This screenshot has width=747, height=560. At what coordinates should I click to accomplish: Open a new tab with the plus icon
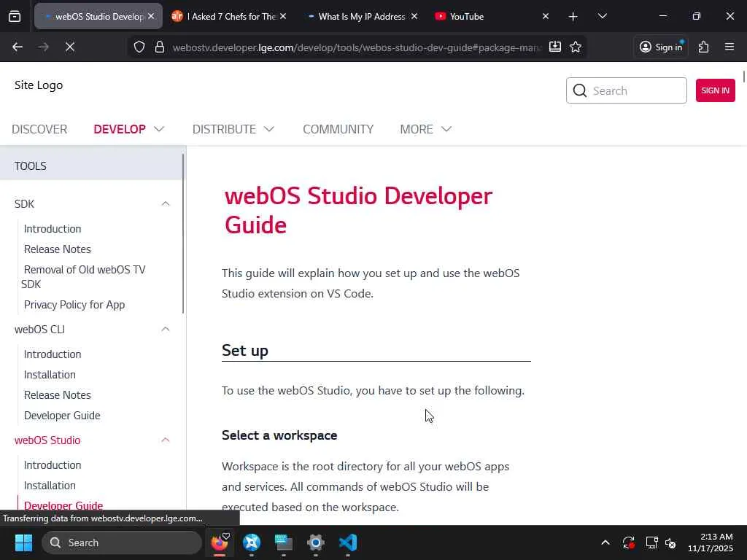(573, 17)
